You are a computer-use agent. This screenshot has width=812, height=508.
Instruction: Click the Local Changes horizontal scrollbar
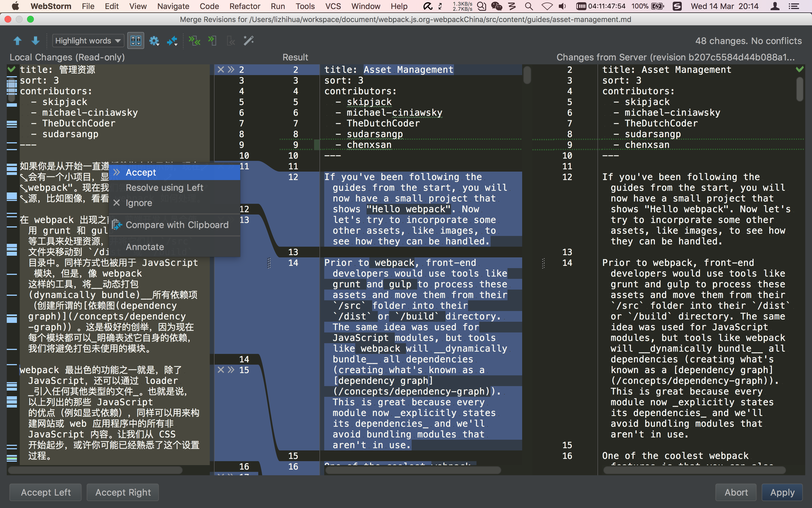pos(95,470)
